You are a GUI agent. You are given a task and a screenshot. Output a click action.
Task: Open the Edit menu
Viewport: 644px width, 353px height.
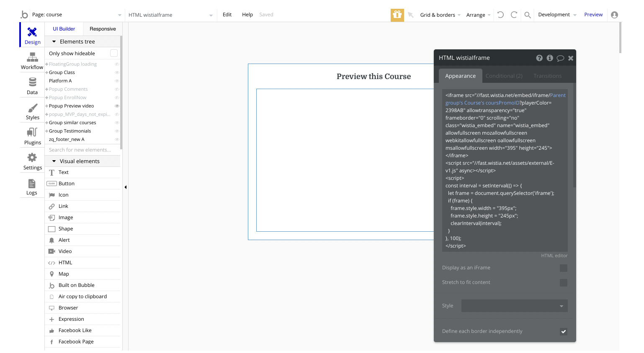coord(227,15)
